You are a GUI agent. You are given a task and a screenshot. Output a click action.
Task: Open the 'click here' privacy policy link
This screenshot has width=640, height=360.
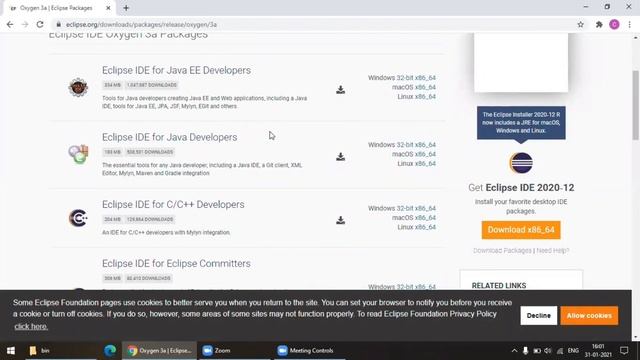click(x=31, y=327)
